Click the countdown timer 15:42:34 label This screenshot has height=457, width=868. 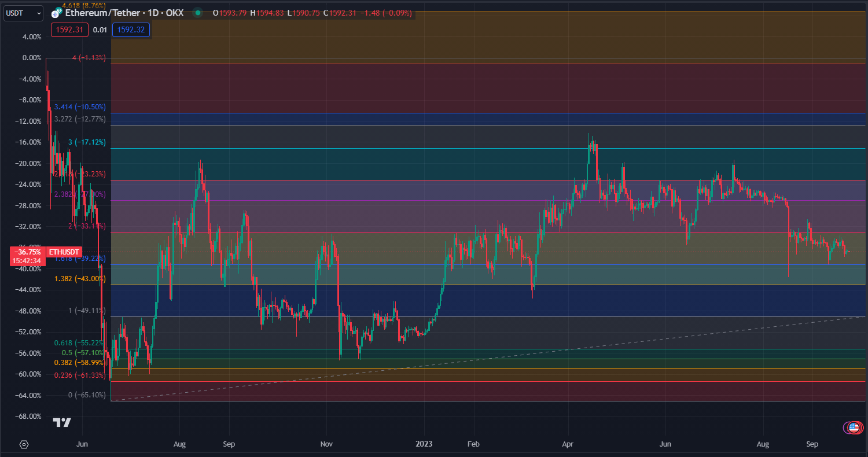click(x=26, y=261)
